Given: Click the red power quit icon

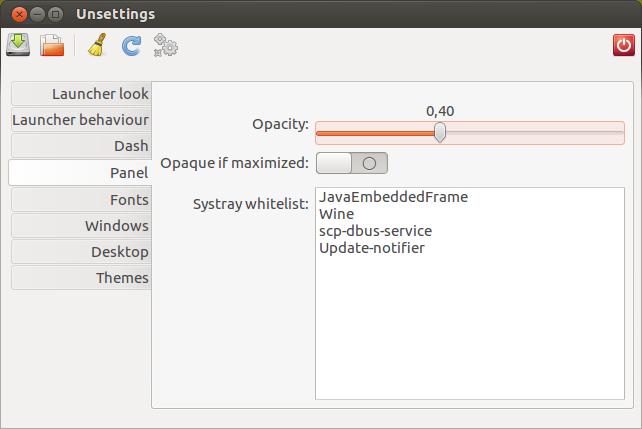Looking at the screenshot, I should click(624, 45).
